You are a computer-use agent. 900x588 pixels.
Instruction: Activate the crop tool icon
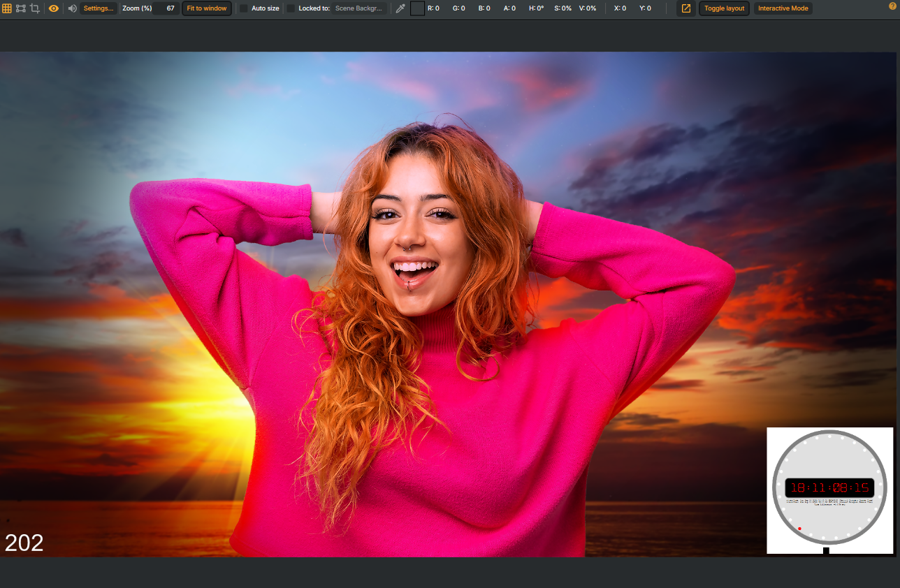coord(34,8)
